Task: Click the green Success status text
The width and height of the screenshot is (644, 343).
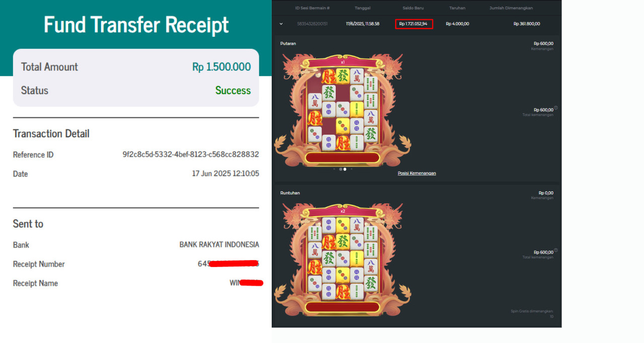Action: point(233,91)
